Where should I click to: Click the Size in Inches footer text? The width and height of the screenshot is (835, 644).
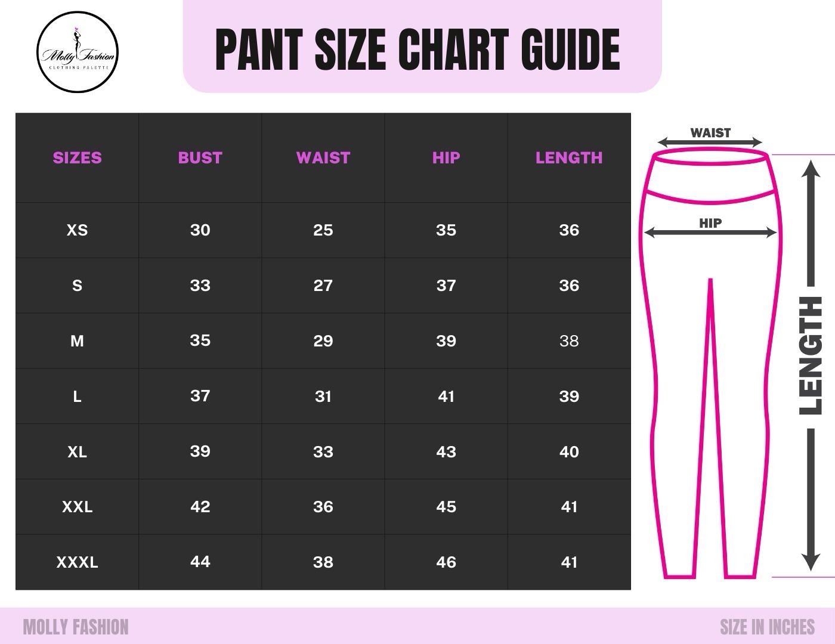(767, 627)
